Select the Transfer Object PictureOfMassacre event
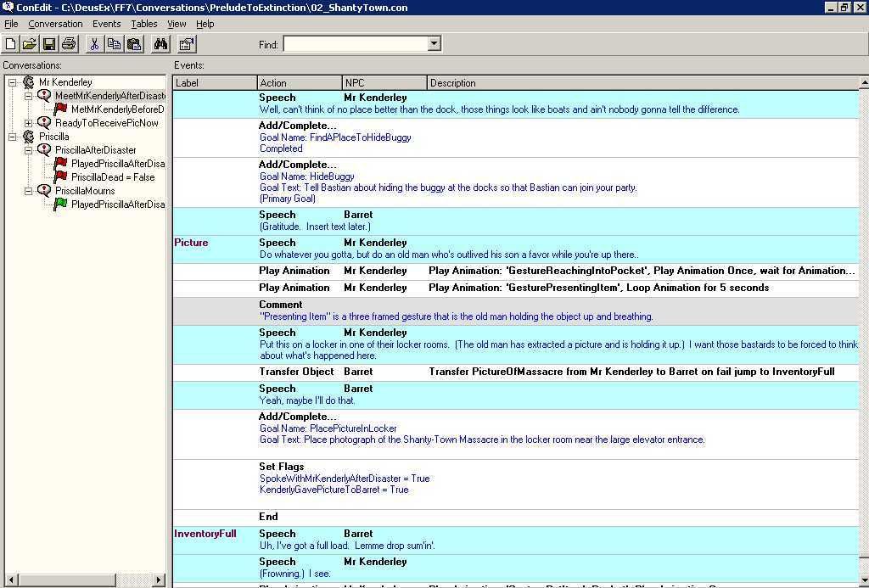 click(516, 372)
